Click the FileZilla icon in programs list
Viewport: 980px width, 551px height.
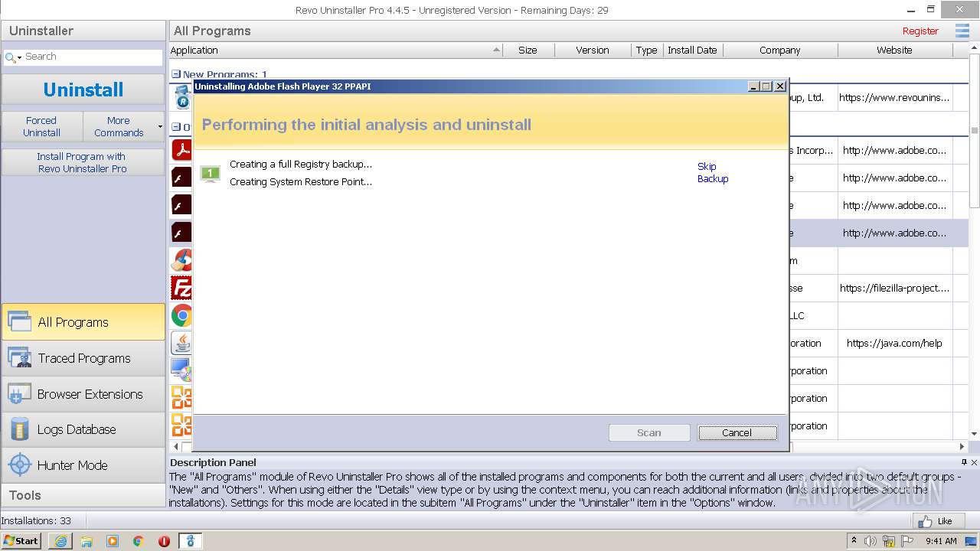[x=182, y=288]
